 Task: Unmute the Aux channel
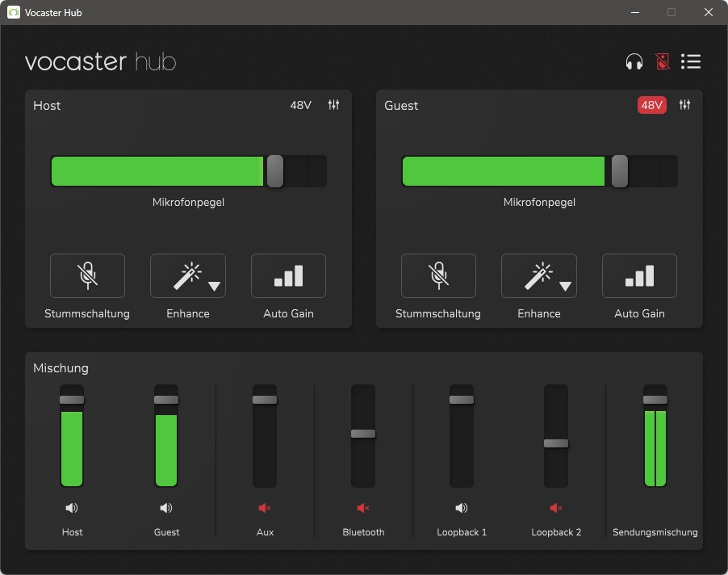(265, 508)
